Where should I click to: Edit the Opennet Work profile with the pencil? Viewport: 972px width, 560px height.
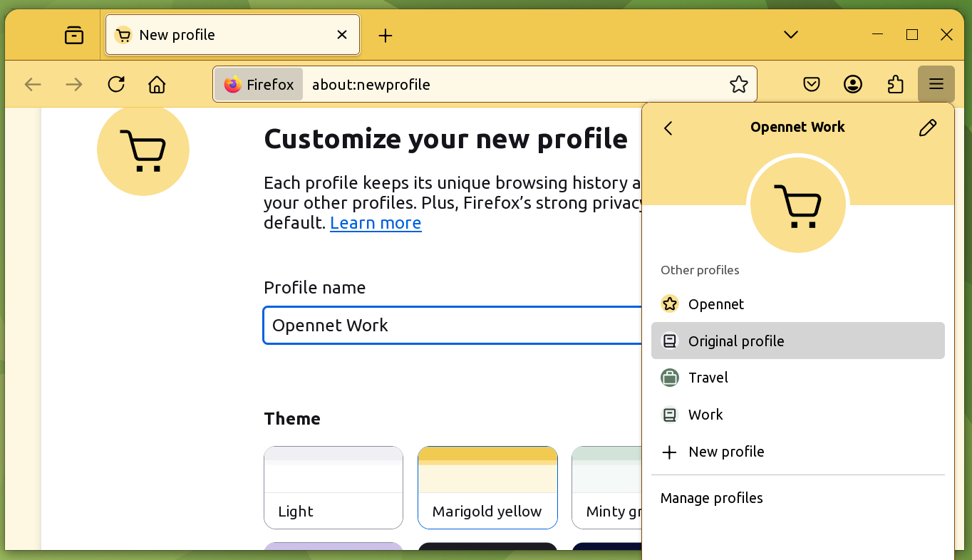(x=928, y=128)
